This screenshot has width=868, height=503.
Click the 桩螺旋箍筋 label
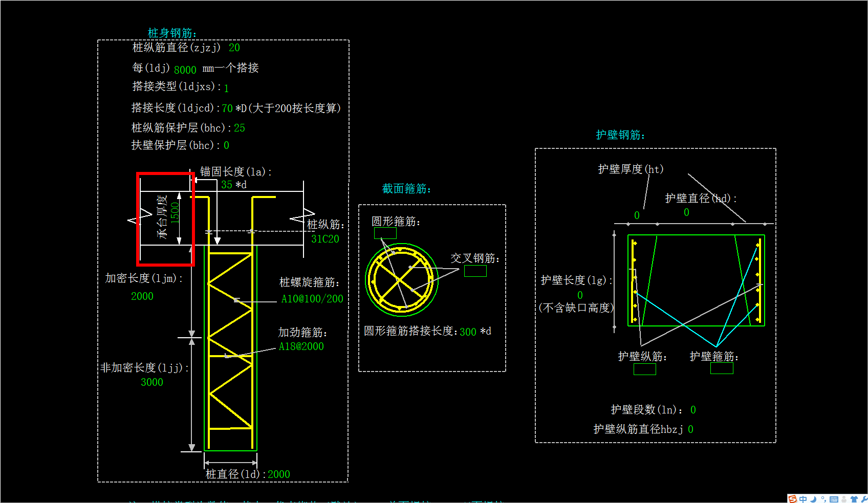[310, 282]
